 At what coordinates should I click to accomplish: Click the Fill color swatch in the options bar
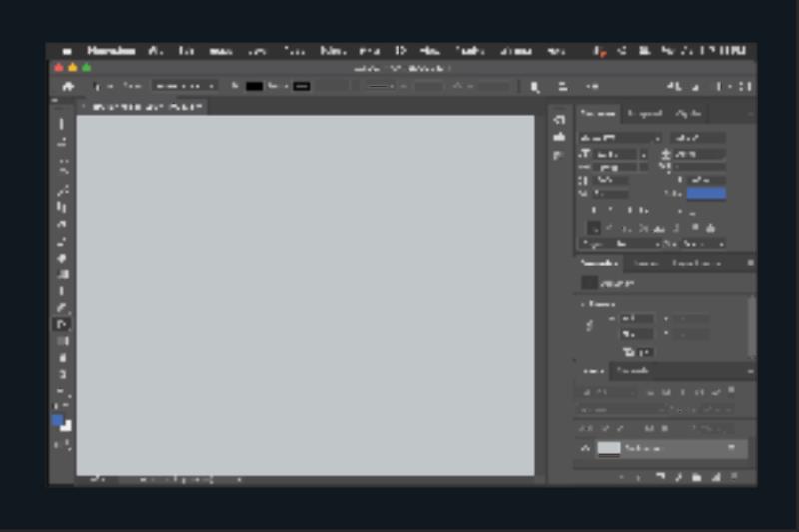coord(254,86)
